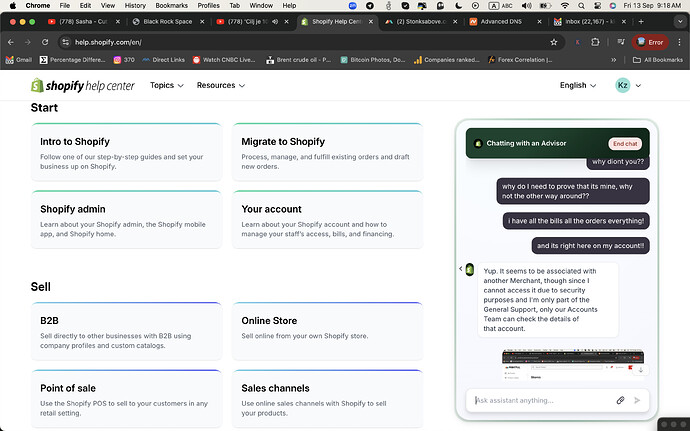Open macOS Spotlight search icon

tap(581, 6)
